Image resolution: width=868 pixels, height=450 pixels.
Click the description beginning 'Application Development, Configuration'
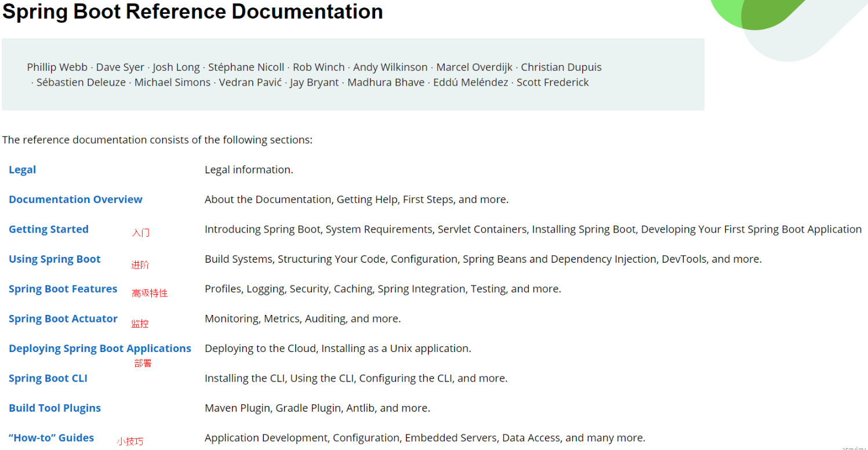click(425, 438)
